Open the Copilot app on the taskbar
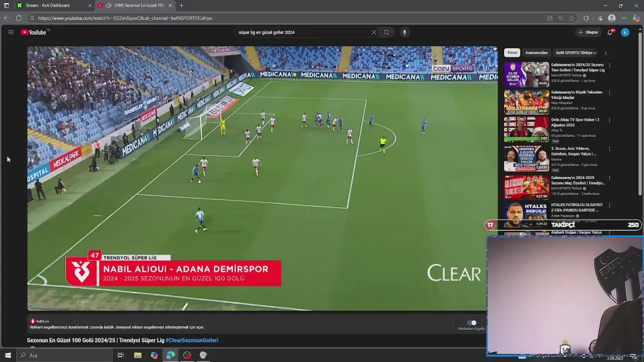The width and height of the screenshot is (644, 362). click(x=154, y=355)
